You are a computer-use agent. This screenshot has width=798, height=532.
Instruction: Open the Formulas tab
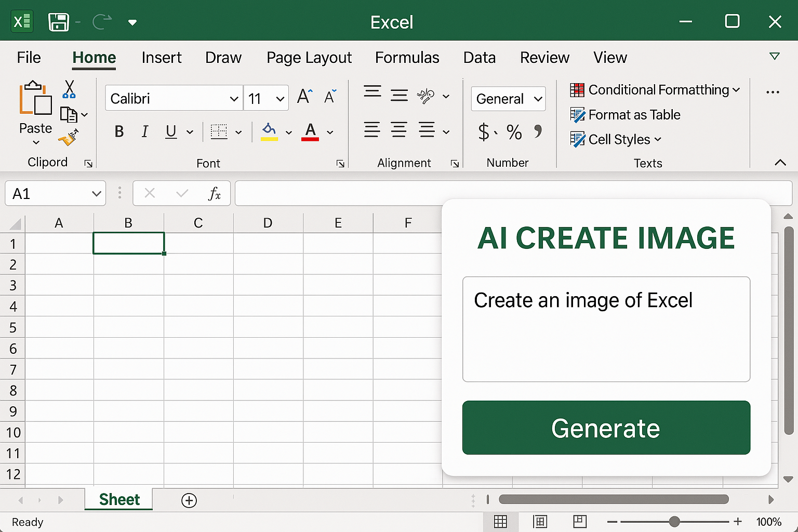point(407,58)
